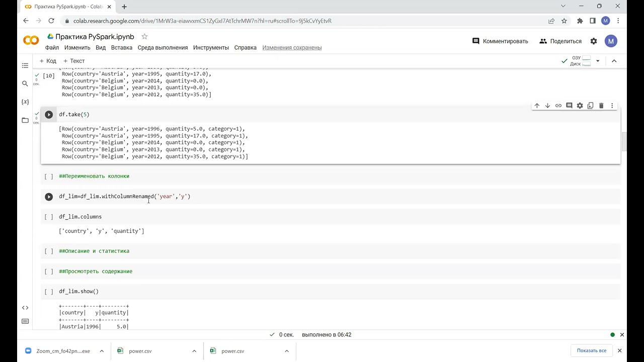Expand options for Zoom_cm download
The image size is (644, 362).
click(102, 351)
